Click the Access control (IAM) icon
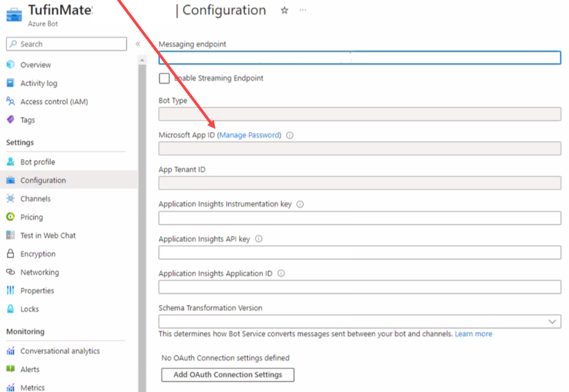 click(10, 101)
